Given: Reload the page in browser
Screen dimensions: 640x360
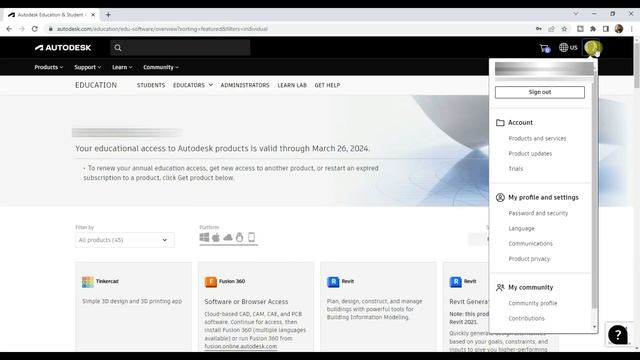Looking at the screenshot, I should click(x=35, y=29).
